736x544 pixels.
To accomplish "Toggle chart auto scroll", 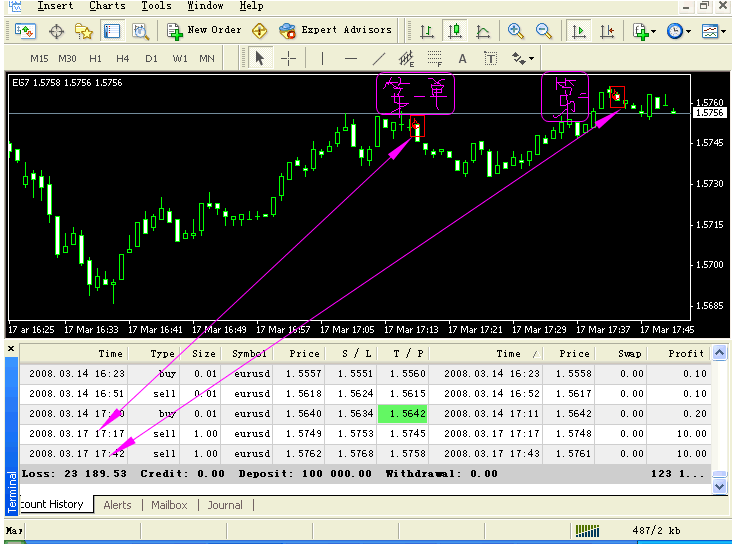I will click(x=579, y=31).
